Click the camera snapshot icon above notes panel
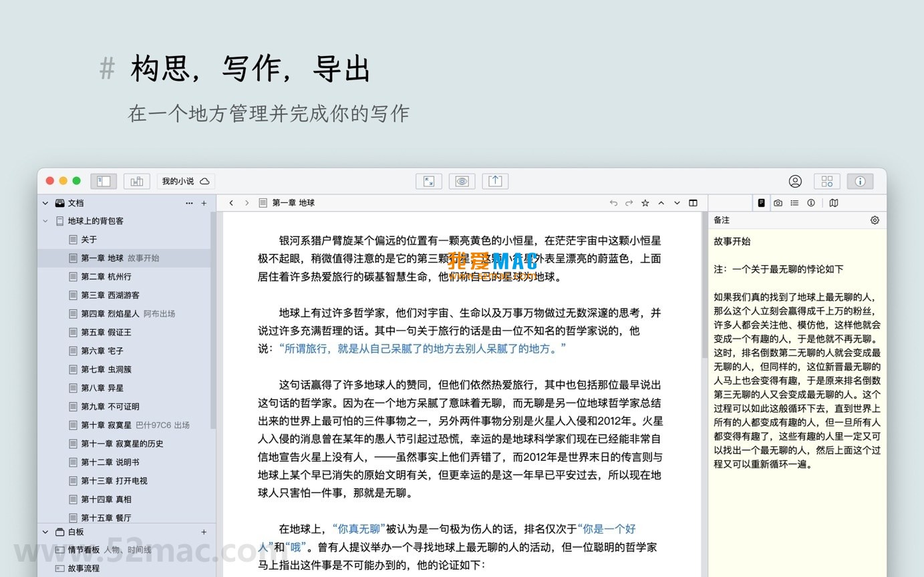Image resolution: width=924 pixels, height=577 pixels. click(778, 202)
